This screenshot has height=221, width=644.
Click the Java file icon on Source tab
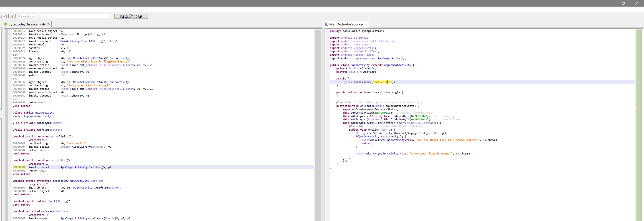point(327,24)
